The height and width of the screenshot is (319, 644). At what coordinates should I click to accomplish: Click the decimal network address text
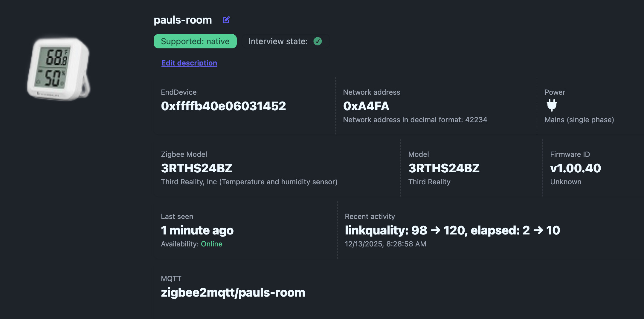coord(415,120)
